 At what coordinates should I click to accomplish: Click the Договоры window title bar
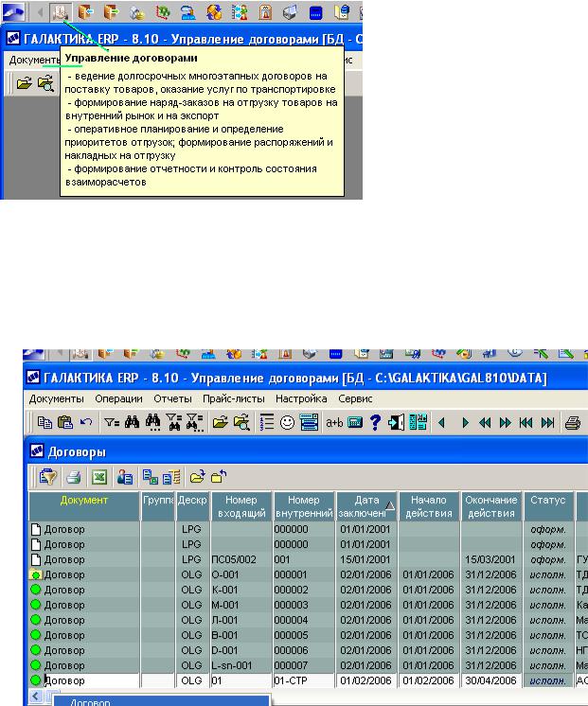[307, 451]
